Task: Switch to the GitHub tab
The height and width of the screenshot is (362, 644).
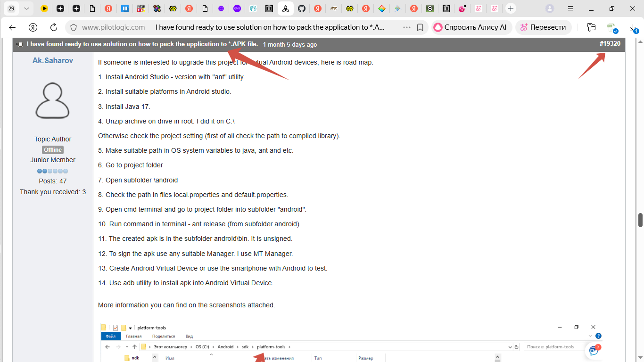Action: coord(302,8)
